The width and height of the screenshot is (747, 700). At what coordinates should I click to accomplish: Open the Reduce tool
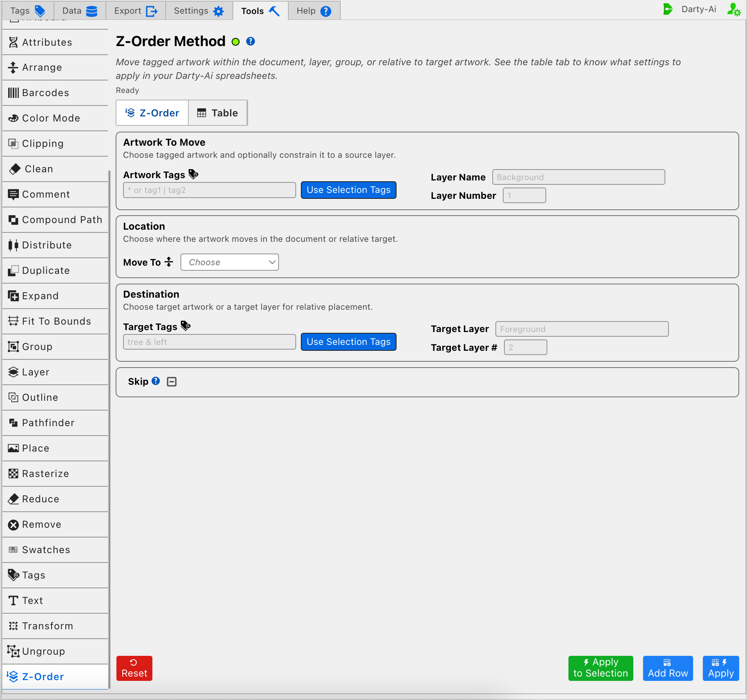pos(55,499)
